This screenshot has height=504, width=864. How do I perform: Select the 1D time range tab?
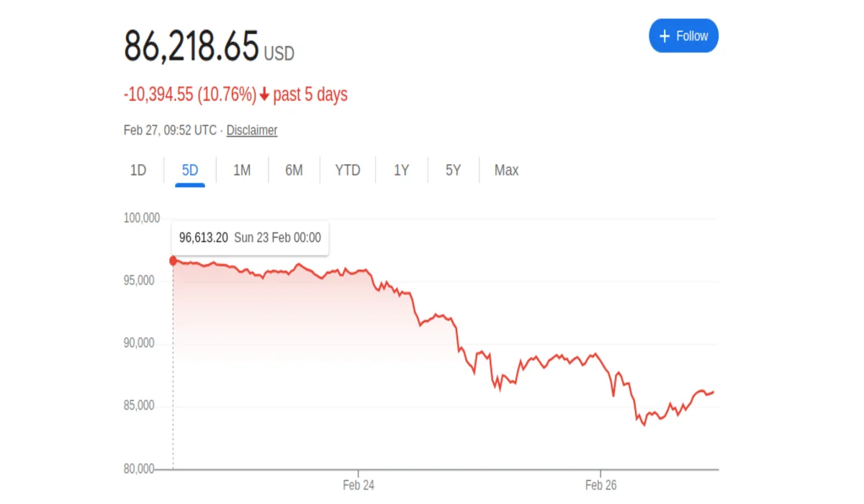[138, 171]
